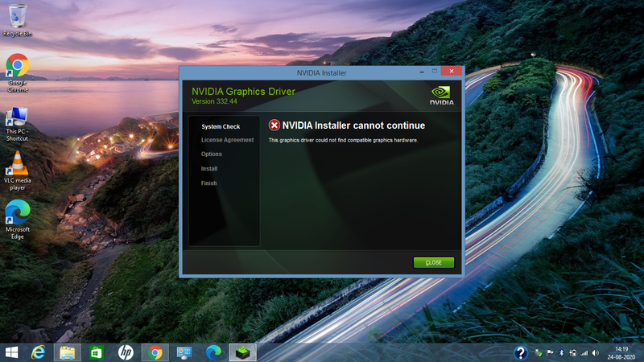Open the Control Panel taskbar icon
This screenshot has width=644, height=362.
coord(184,352)
